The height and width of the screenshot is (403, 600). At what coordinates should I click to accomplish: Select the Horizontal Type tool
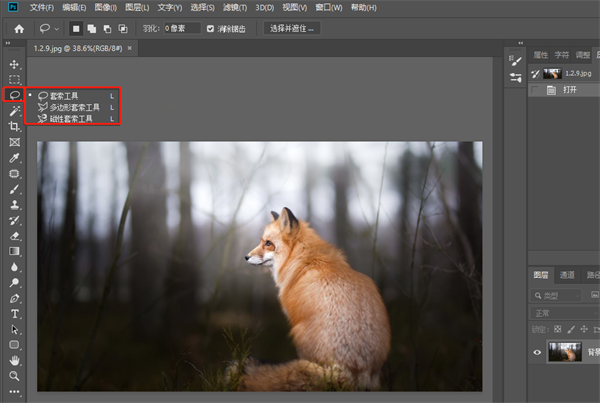(x=15, y=313)
